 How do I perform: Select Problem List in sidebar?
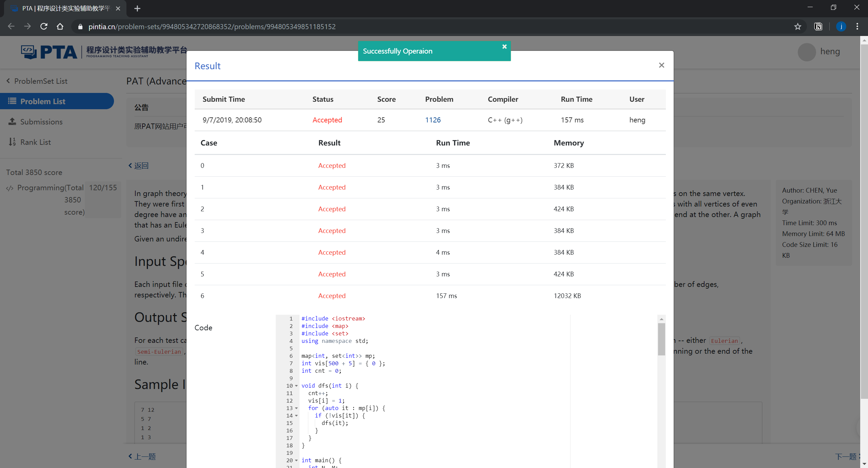[x=57, y=101]
